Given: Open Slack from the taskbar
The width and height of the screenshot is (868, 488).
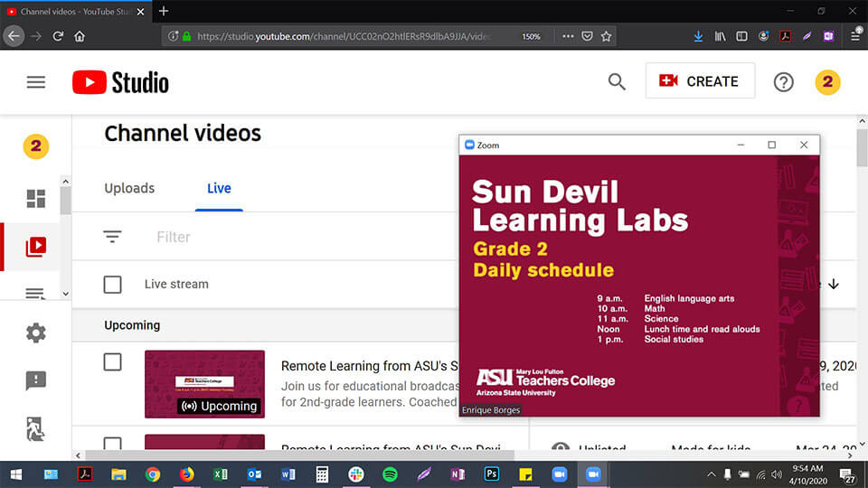Looking at the screenshot, I should tap(356, 474).
